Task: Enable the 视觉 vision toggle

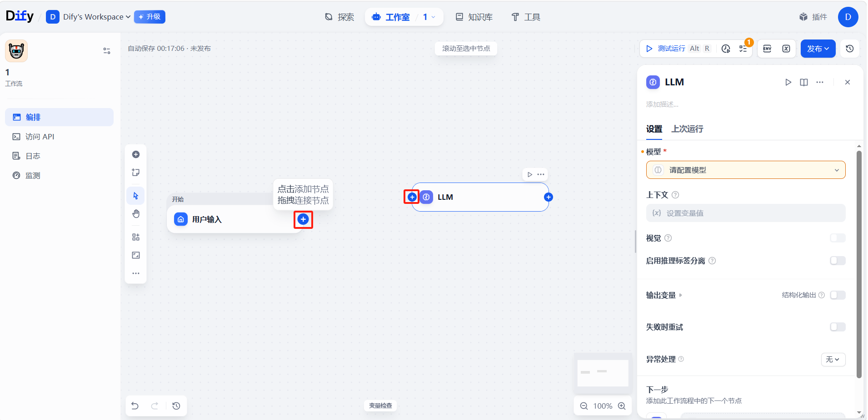Action: tap(837, 238)
